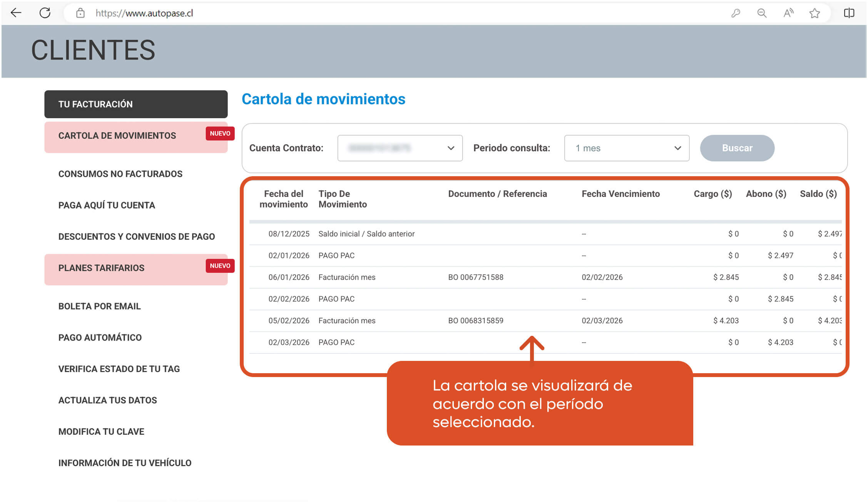Open PLANES TARIFARIOS menu item
Viewport: 868px width, 504px height.
click(136, 269)
